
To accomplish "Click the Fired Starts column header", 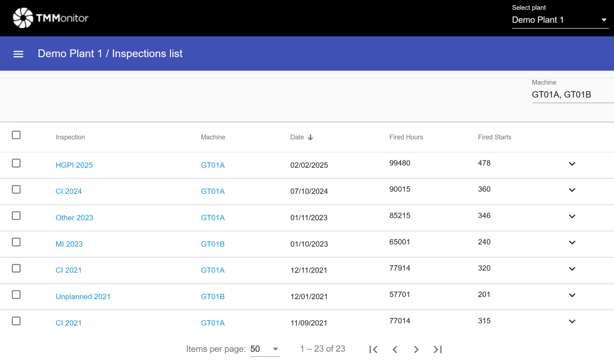I will (494, 137).
